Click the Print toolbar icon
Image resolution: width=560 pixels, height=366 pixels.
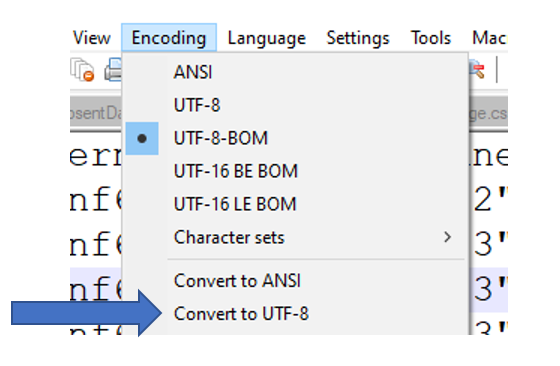113,70
